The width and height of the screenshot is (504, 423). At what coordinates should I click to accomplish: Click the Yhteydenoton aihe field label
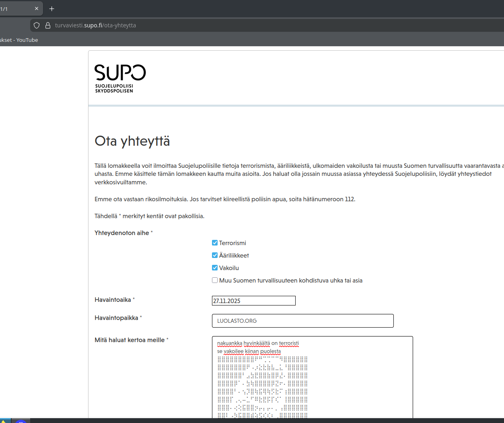point(121,233)
